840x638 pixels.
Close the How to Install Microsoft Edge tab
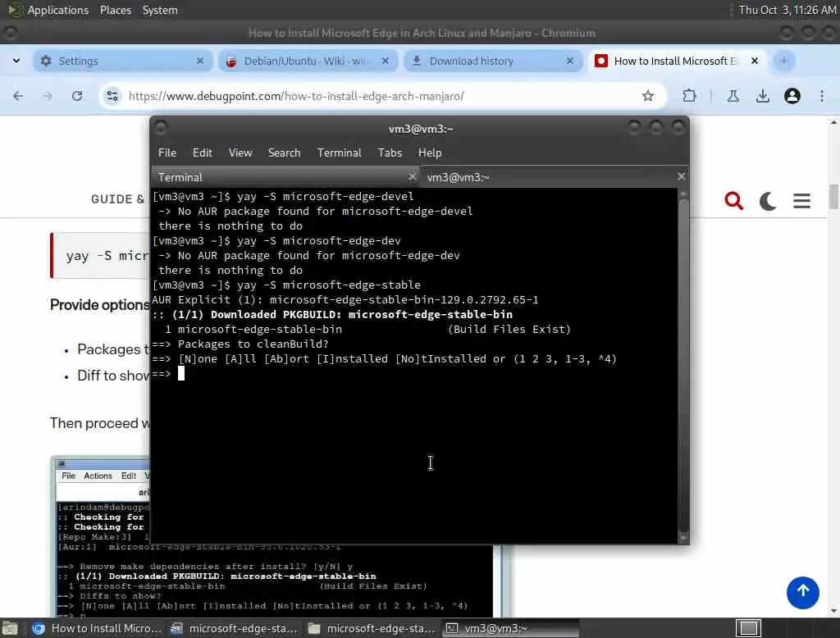coord(755,61)
